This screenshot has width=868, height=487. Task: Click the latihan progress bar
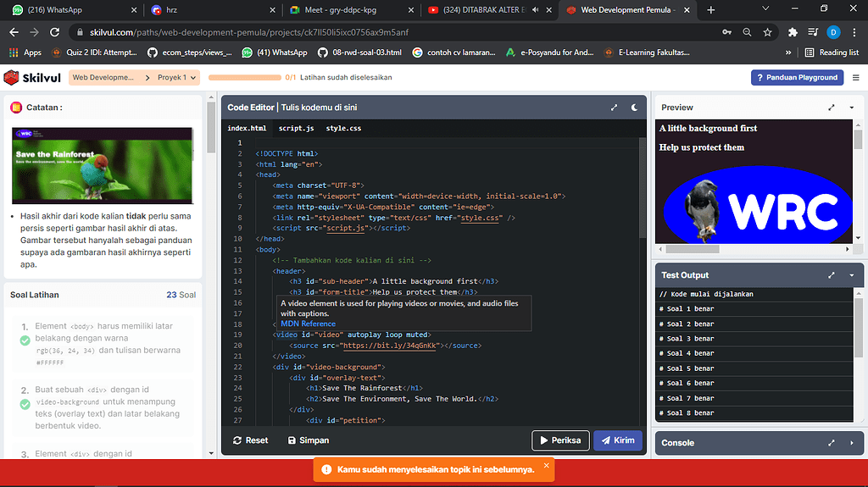pos(245,77)
